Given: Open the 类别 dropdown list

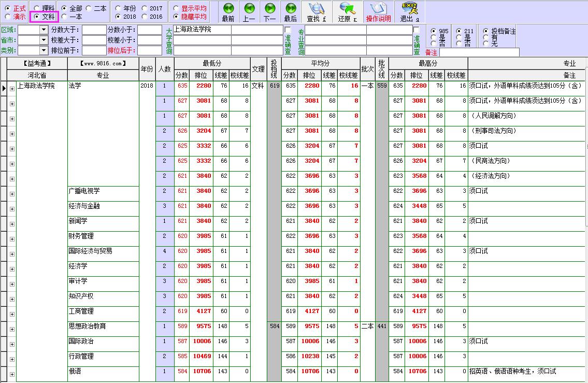Looking at the screenshot, I should tap(44, 50).
